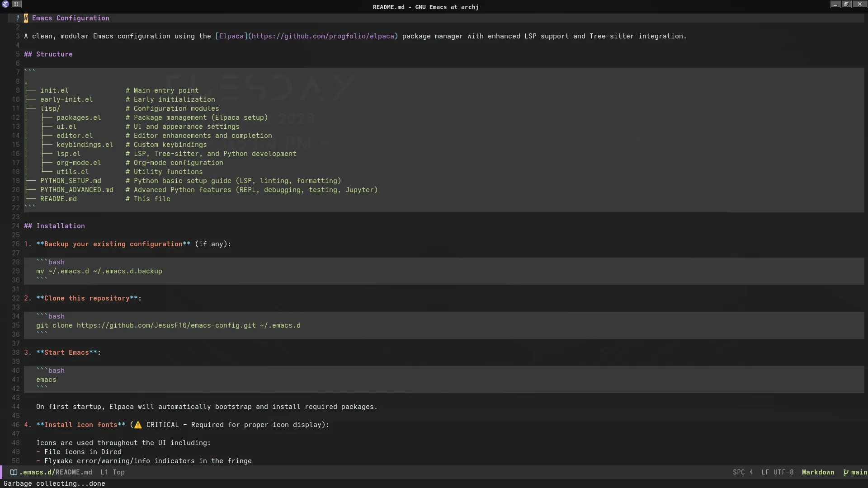Click the main branch name in mode line
Image resolution: width=868 pixels, height=488 pixels.
click(x=859, y=472)
